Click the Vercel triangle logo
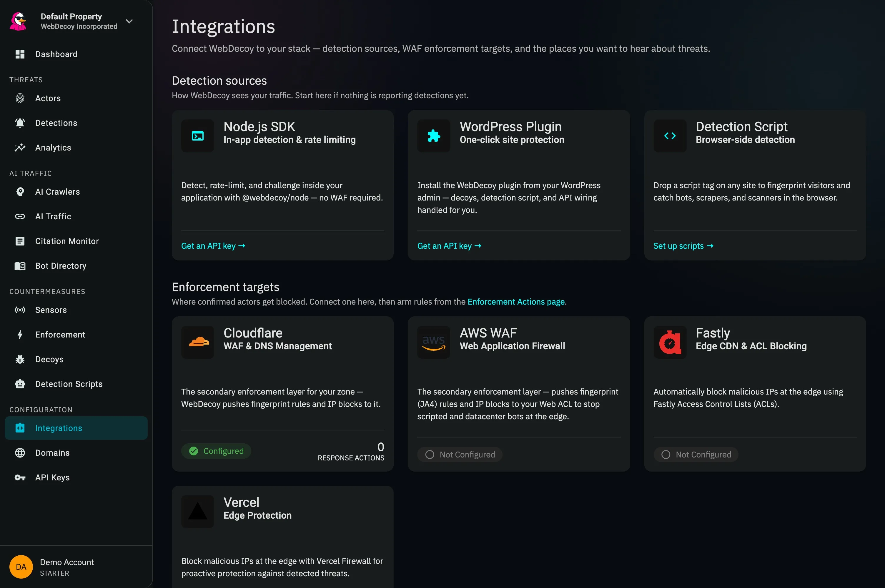The image size is (885, 588). (x=198, y=512)
